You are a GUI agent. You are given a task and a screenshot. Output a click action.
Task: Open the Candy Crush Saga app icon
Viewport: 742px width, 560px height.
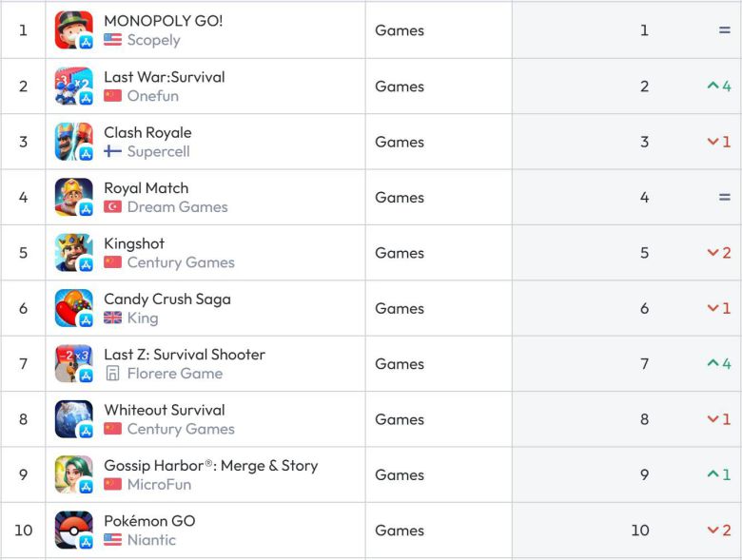click(73, 309)
